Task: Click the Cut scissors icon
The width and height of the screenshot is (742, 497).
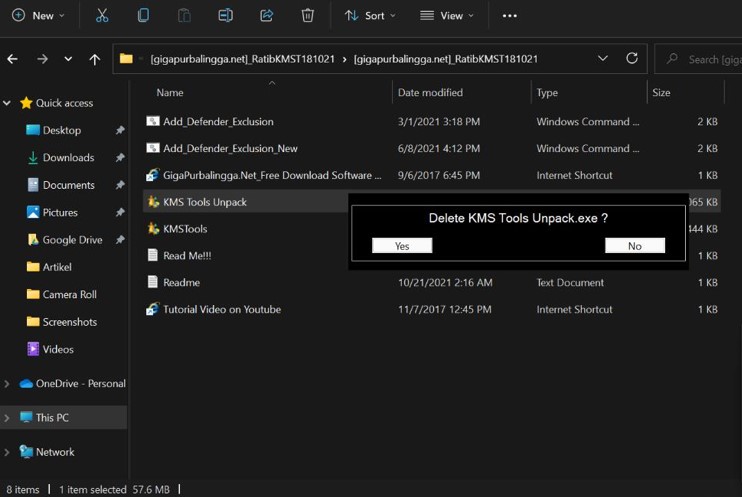Action: pos(102,16)
